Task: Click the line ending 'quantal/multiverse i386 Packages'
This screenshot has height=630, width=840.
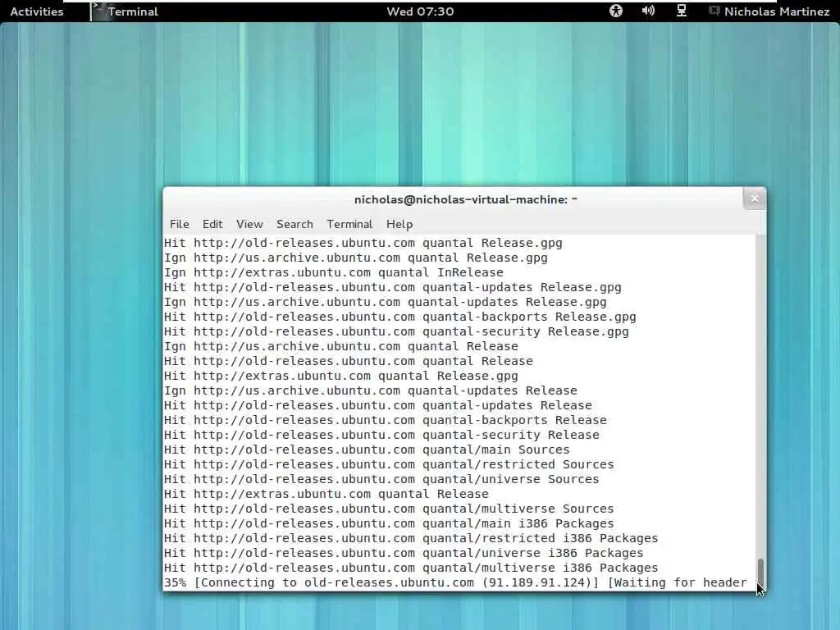Action: point(411,568)
